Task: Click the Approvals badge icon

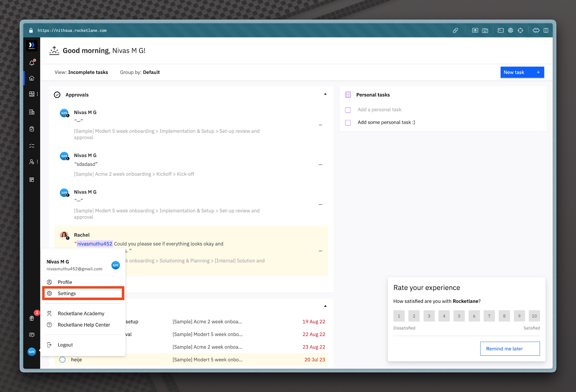Action: click(57, 95)
